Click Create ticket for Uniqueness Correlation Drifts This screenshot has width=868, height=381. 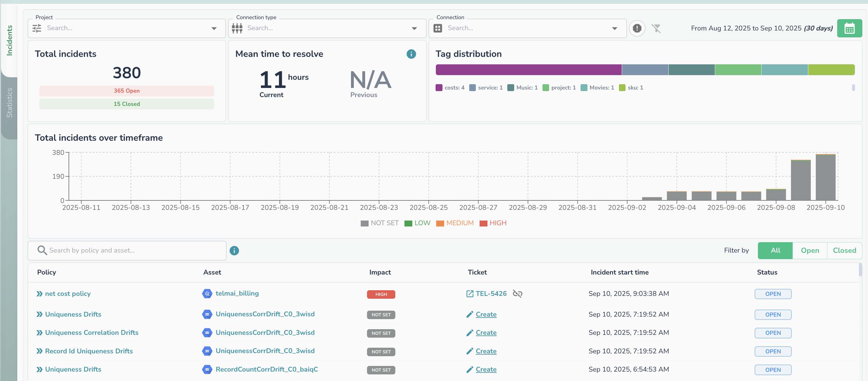486,333
